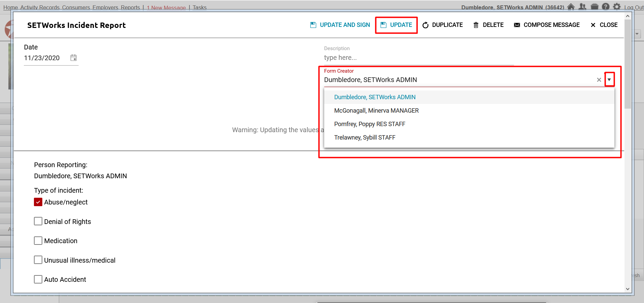Click the scroll-down arrow of the dialog
This screenshot has height=303, width=644.
point(628,289)
